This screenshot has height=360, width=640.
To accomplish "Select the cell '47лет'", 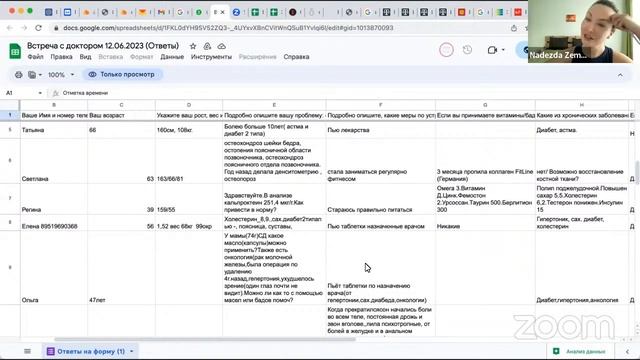I will point(121,268).
